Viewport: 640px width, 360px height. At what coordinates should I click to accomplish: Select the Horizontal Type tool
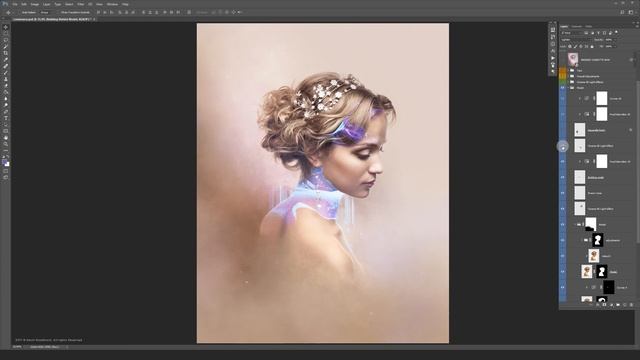6,118
